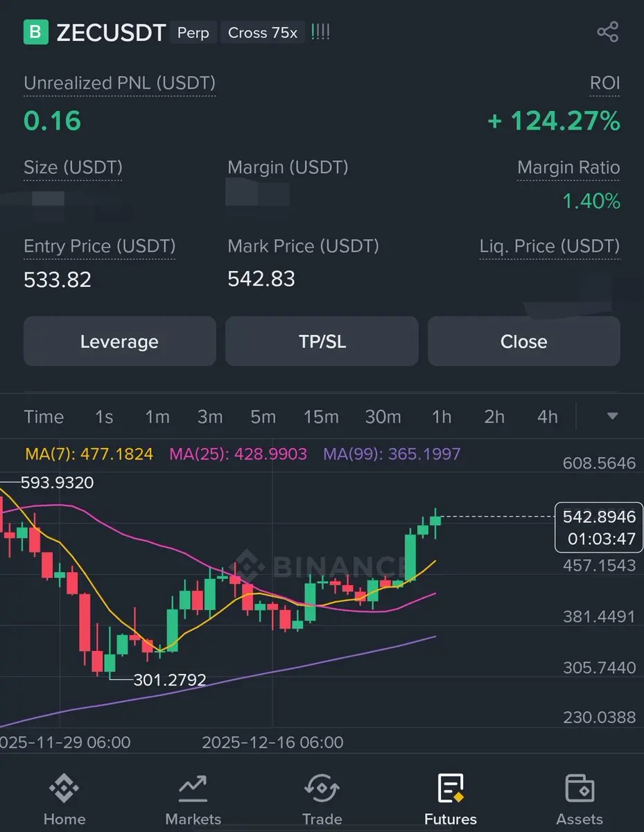
Task: Tap the 0.16 PNL value
Action: pos(53,121)
